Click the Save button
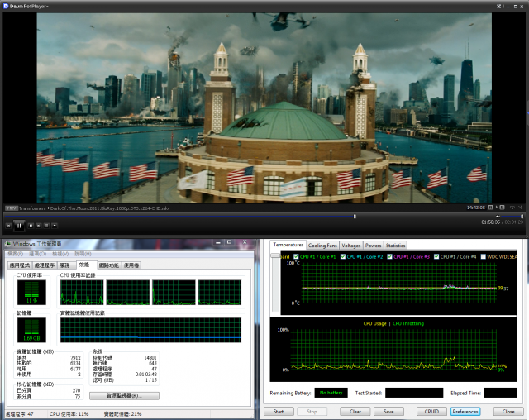This screenshot has width=529, height=420. point(388,412)
